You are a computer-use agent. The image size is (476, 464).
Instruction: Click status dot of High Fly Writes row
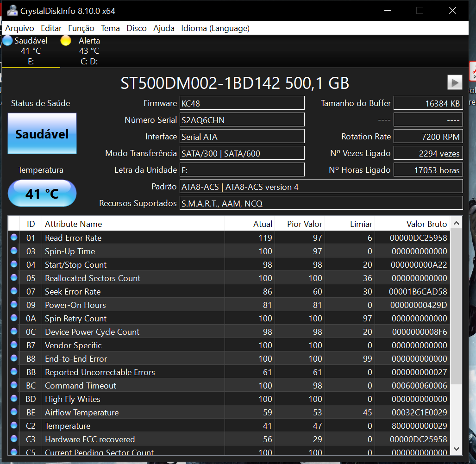click(14, 398)
